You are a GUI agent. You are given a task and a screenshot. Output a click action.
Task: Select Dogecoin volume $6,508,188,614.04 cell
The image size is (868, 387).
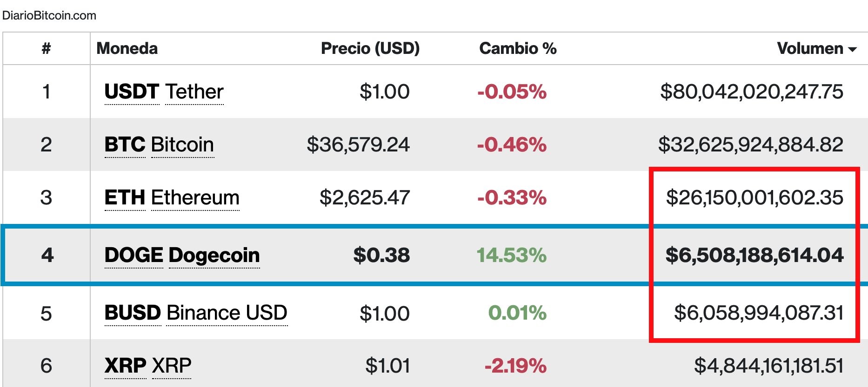point(754,255)
